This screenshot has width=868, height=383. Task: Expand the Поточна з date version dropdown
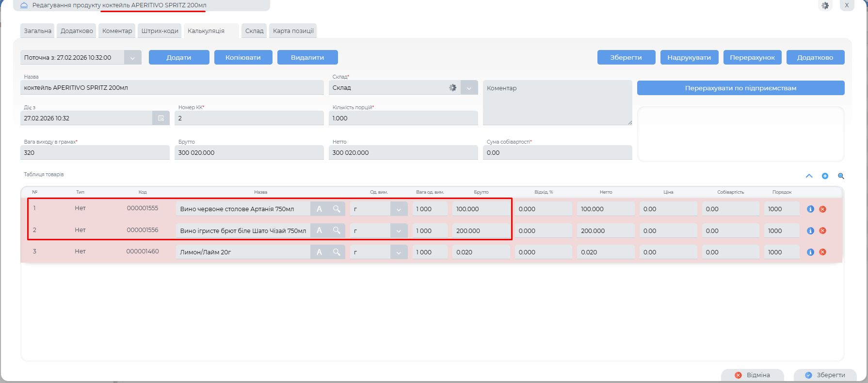(x=132, y=58)
